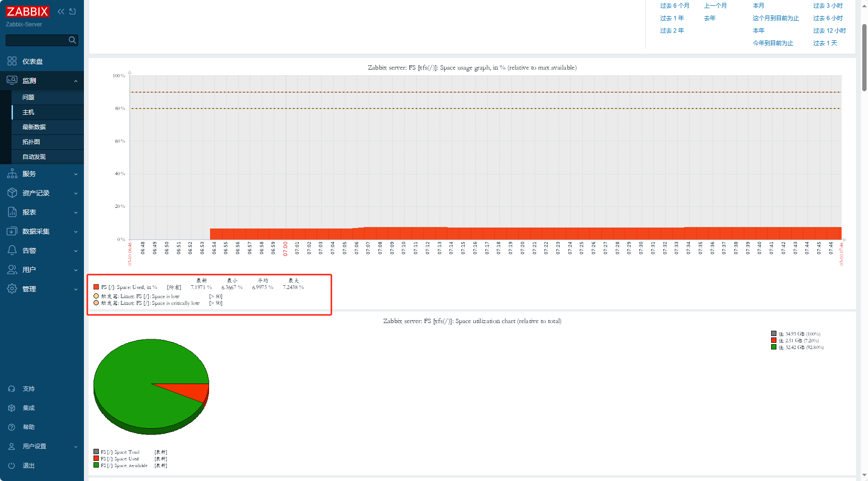
Task: Select the 过去 2 年 time range
Action: click(672, 31)
